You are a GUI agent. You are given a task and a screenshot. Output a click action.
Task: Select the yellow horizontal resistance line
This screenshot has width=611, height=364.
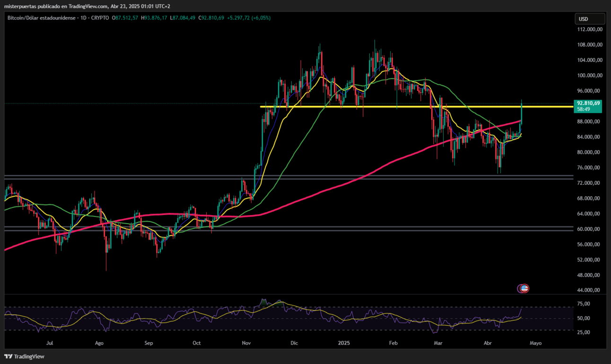[x=417, y=107]
